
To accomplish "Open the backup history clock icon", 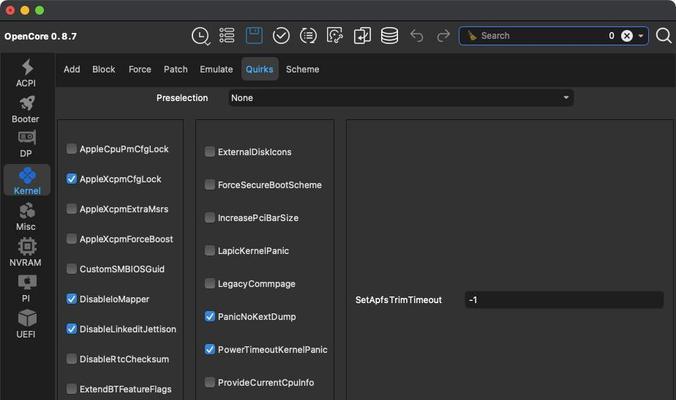I will pyautogui.click(x=200, y=36).
